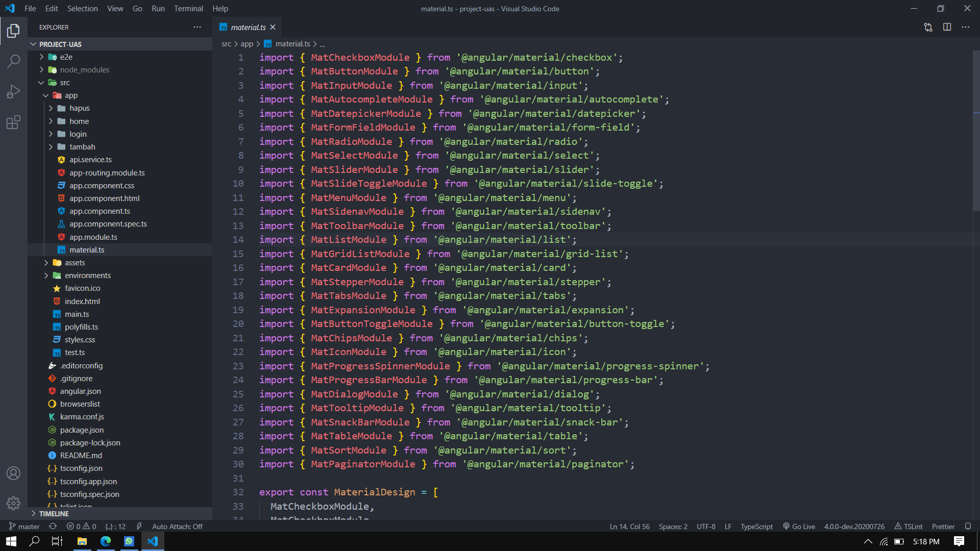The height and width of the screenshot is (551, 980).
Task: Split the editor to the right
Action: (x=947, y=27)
